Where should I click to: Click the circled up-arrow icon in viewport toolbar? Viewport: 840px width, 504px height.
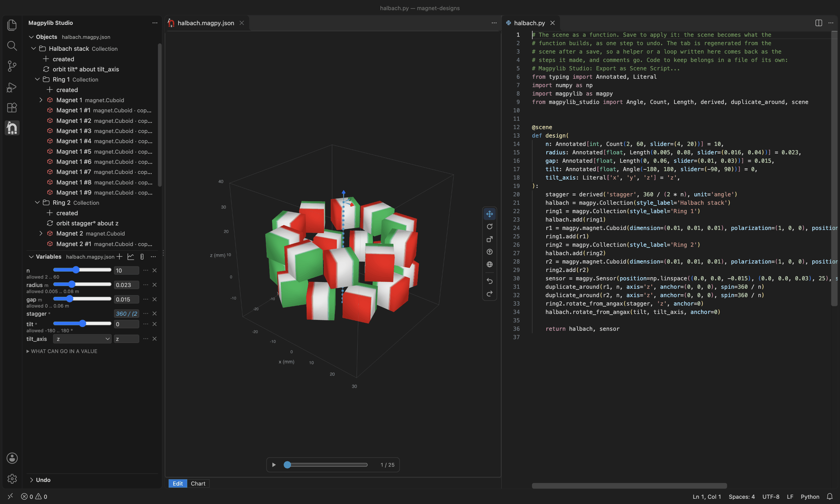coord(489,252)
